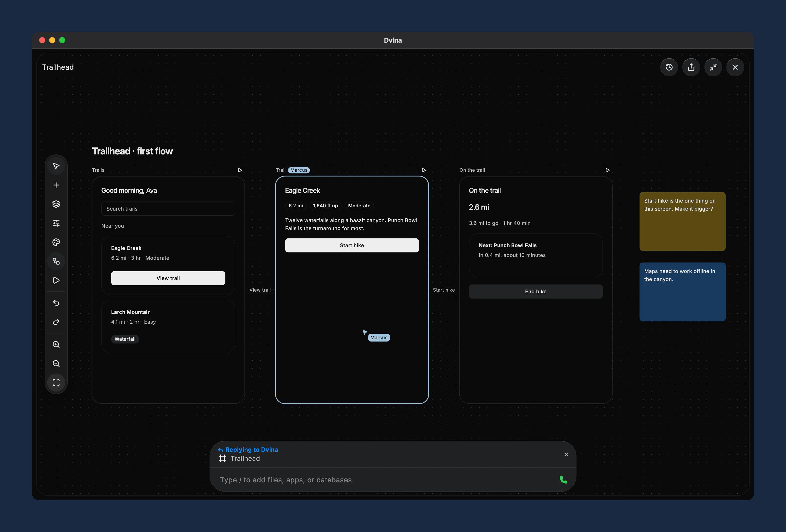Fit canvas to screen icon
This screenshot has height=532, width=786.
pos(56,383)
